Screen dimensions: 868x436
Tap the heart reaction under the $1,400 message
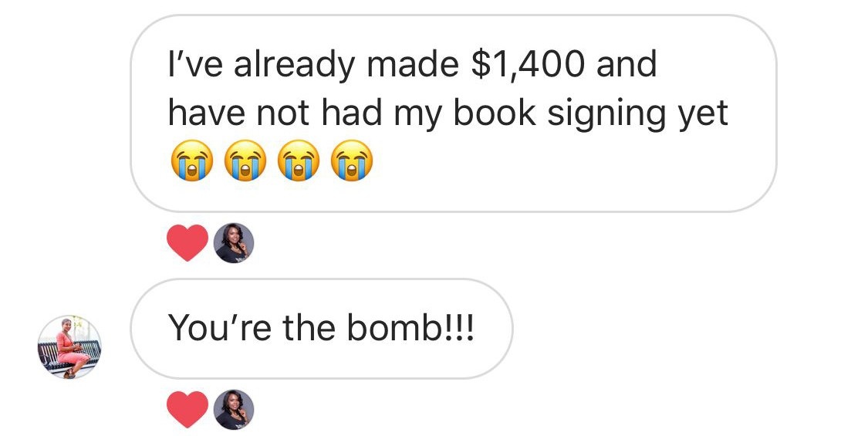tap(187, 242)
